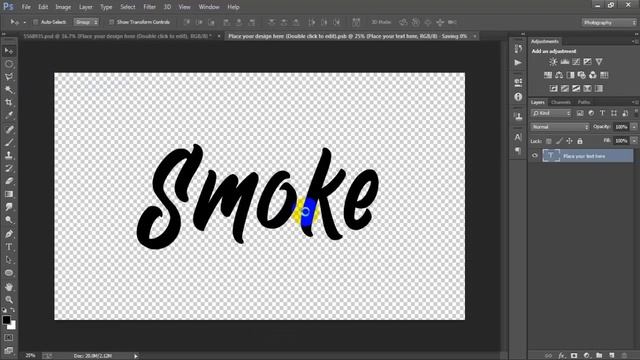Select the Horizontal Type tool

point(9,247)
